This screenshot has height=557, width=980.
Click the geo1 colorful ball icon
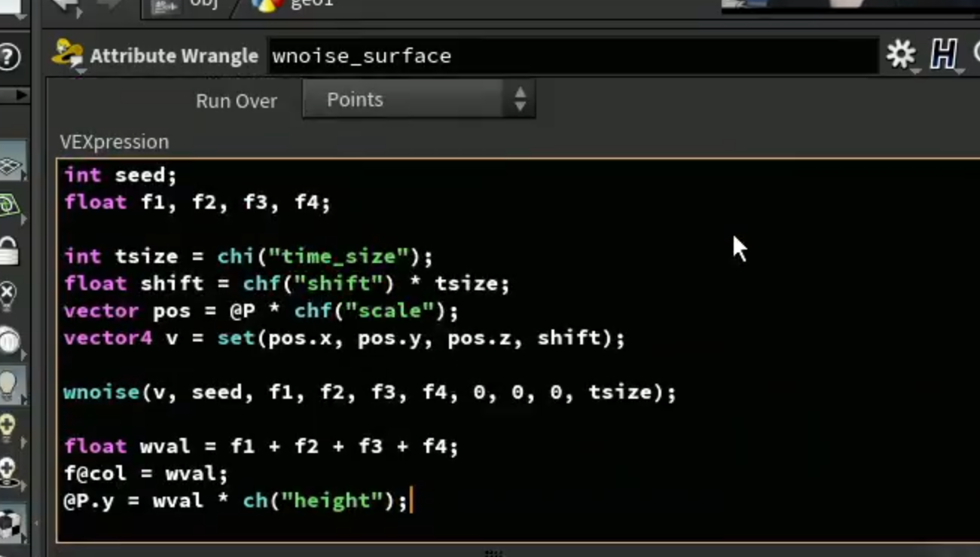click(x=267, y=5)
